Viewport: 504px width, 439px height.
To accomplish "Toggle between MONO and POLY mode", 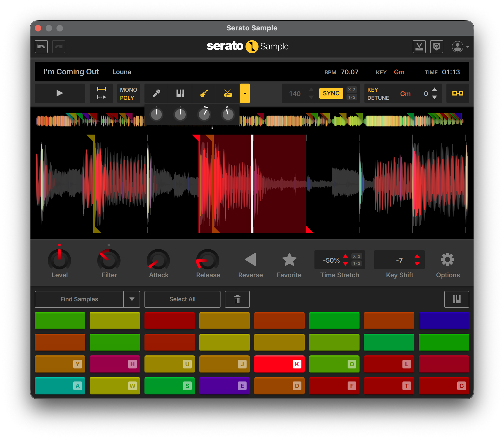I will (128, 93).
